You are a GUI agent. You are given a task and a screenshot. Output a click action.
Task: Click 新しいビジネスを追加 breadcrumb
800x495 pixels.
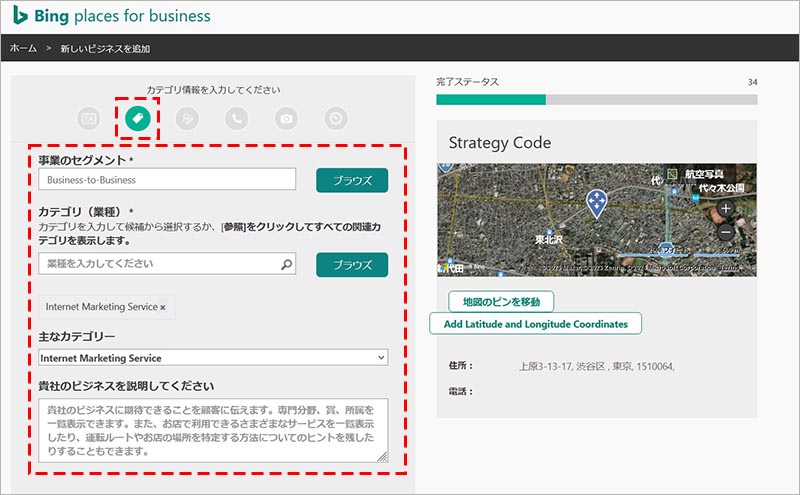pos(105,48)
